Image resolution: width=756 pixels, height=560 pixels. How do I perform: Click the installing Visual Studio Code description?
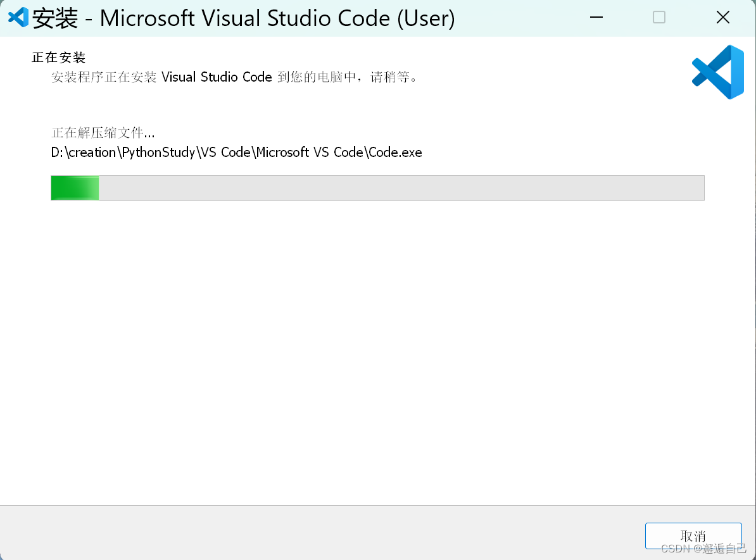(x=234, y=77)
